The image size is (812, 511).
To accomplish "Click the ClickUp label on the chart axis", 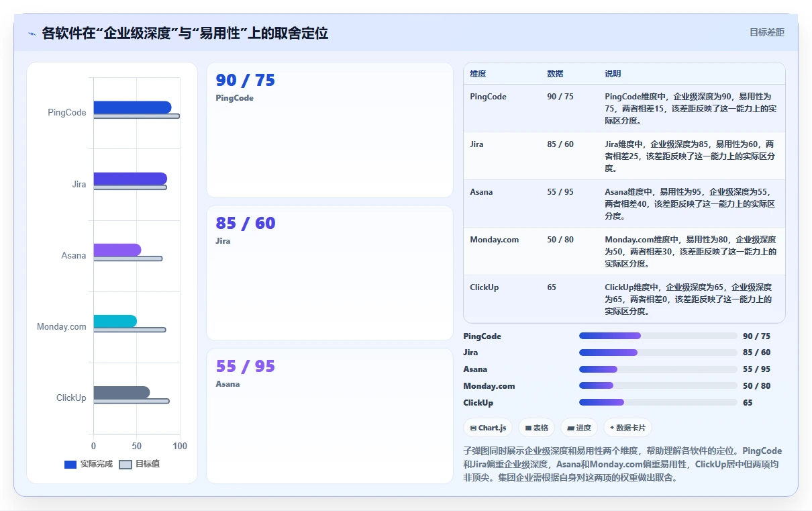I will point(71,398).
